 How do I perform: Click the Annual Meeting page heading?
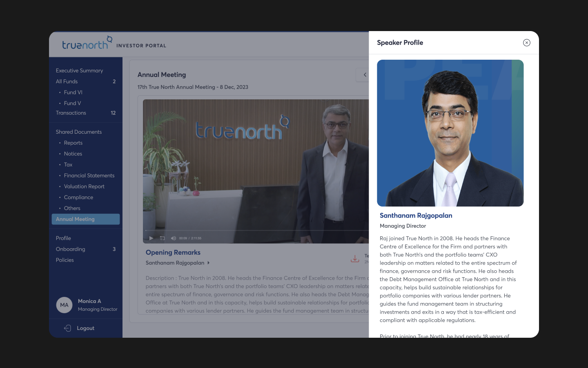162,75
